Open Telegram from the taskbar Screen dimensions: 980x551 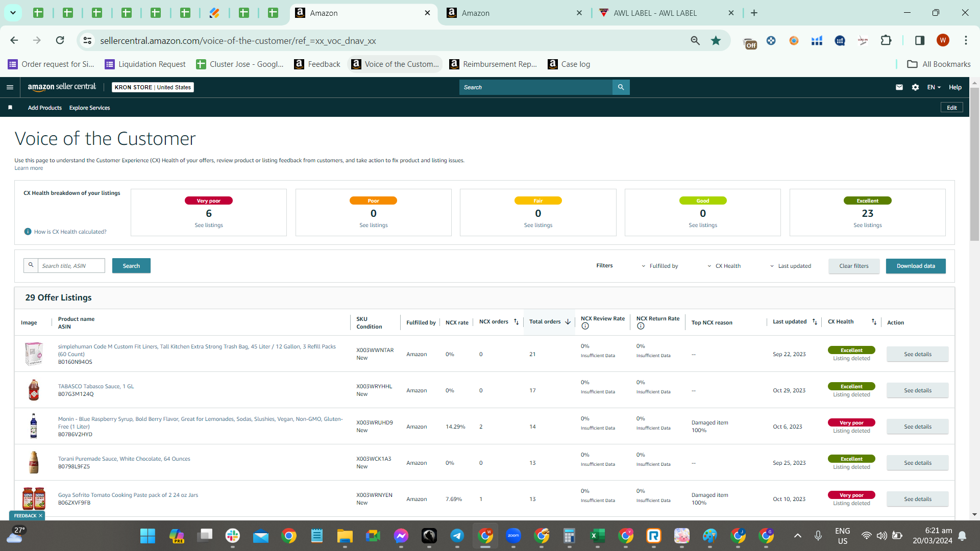[457, 536]
